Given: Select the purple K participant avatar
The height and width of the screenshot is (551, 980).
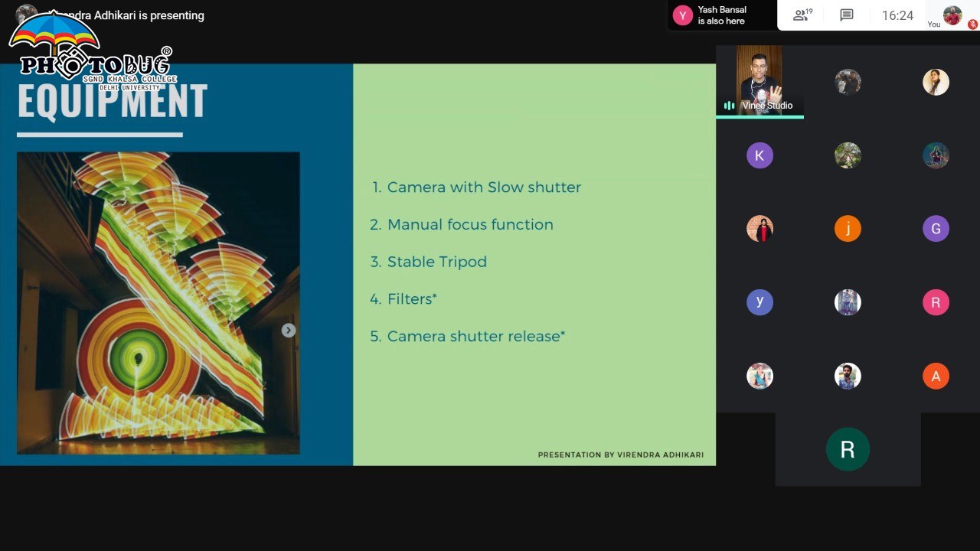Looking at the screenshot, I should click(759, 155).
